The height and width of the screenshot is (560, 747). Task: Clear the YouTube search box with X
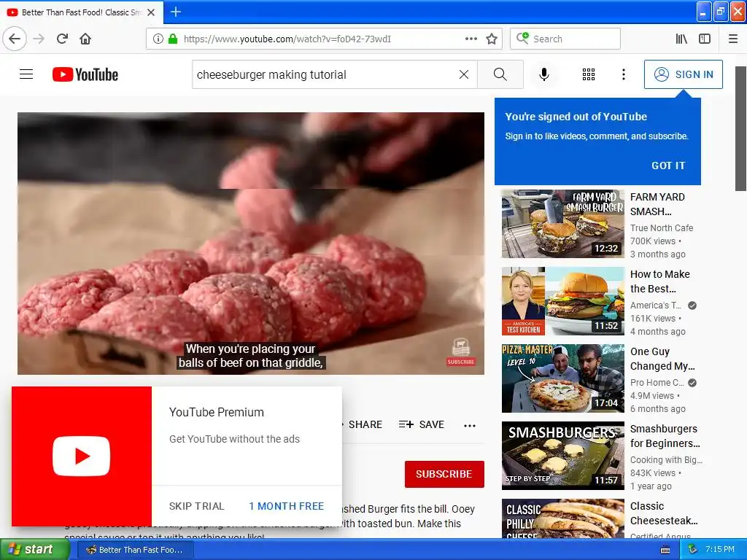(x=463, y=74)
